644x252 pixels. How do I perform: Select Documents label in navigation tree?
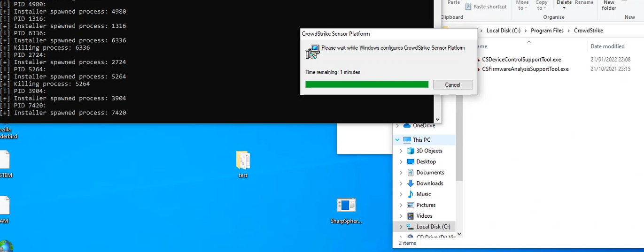[430, 172]
